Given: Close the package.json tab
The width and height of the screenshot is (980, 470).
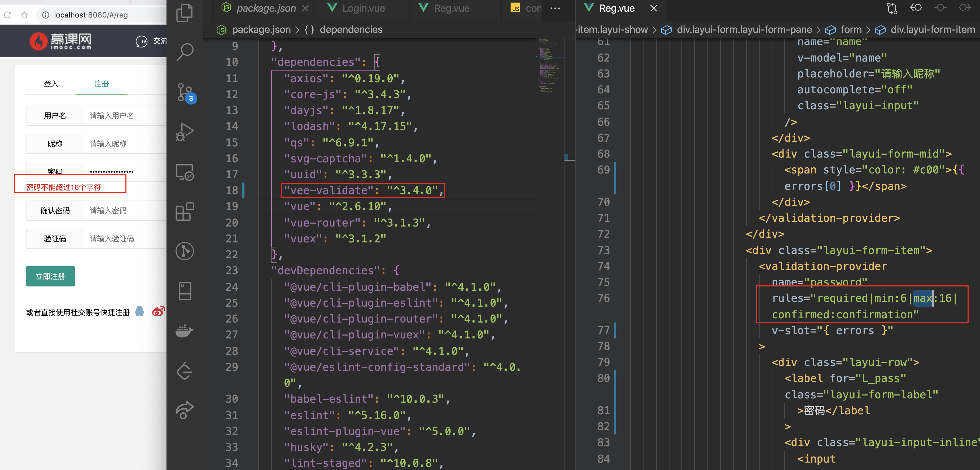Looking at the screenshot, I should click(305, 8).
